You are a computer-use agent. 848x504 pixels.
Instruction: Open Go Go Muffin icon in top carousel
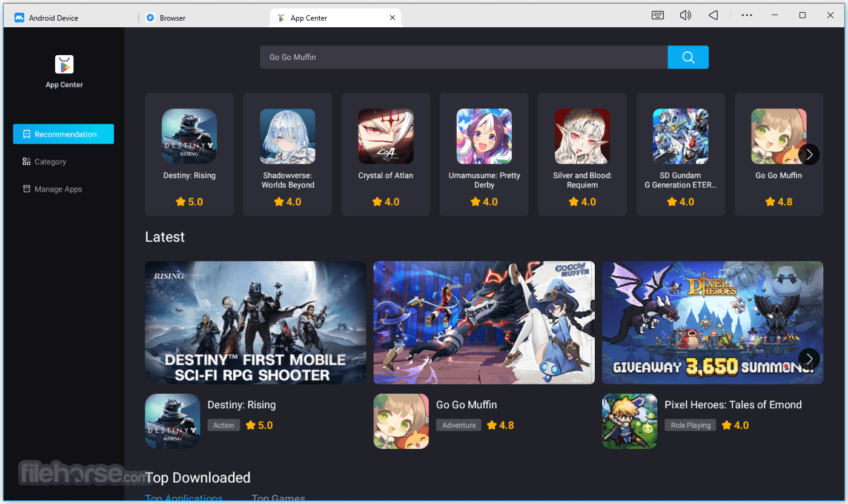[778, 136]
